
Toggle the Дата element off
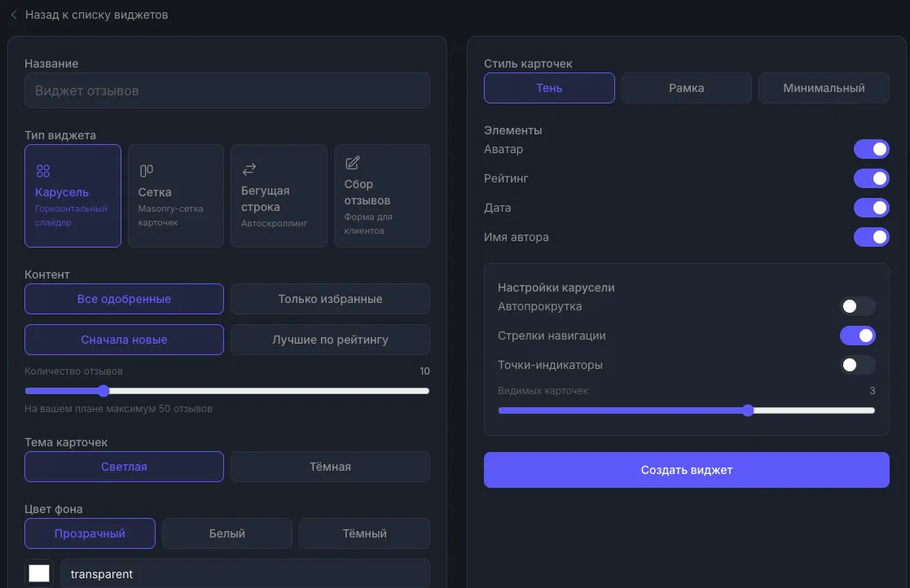point(871,208)
